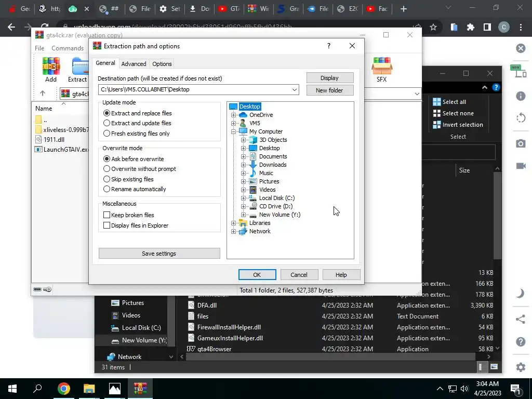Open the Photos app in taskbar
This screenshot has height=399, width=532.
(x=115, y=389)
